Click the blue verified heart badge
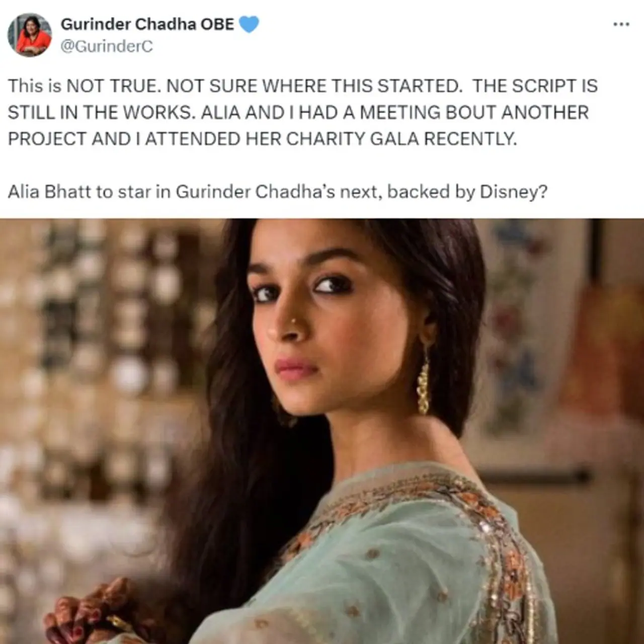644x644 pixels. click(x=249, y=24)
